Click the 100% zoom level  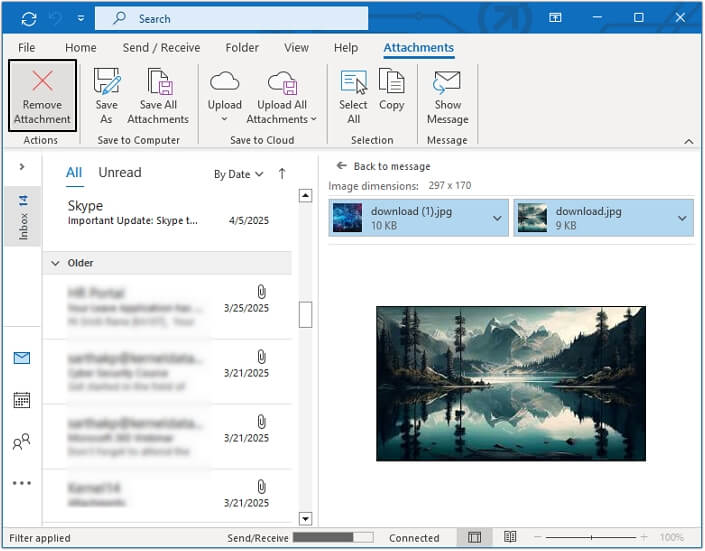click(672, 538)
